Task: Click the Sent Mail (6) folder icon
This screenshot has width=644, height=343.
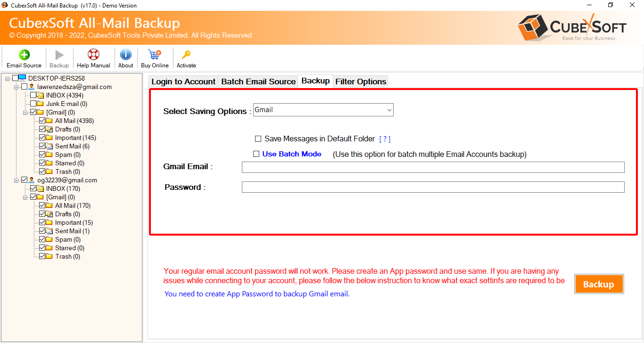Action: click(x=50, y=146)
